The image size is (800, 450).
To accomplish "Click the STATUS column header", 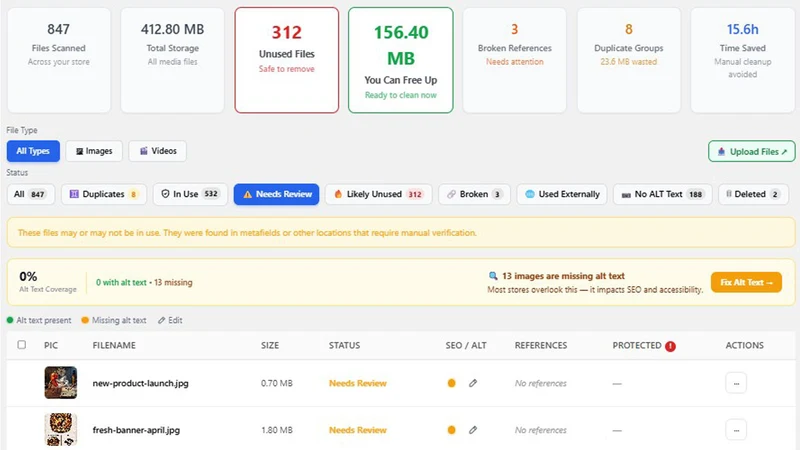I will (344, 345).
